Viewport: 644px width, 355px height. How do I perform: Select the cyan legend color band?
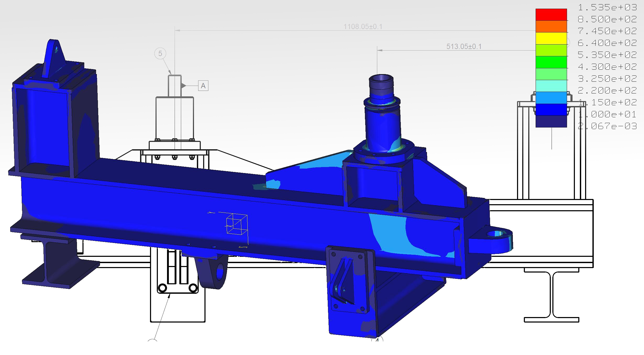[551, 86]
